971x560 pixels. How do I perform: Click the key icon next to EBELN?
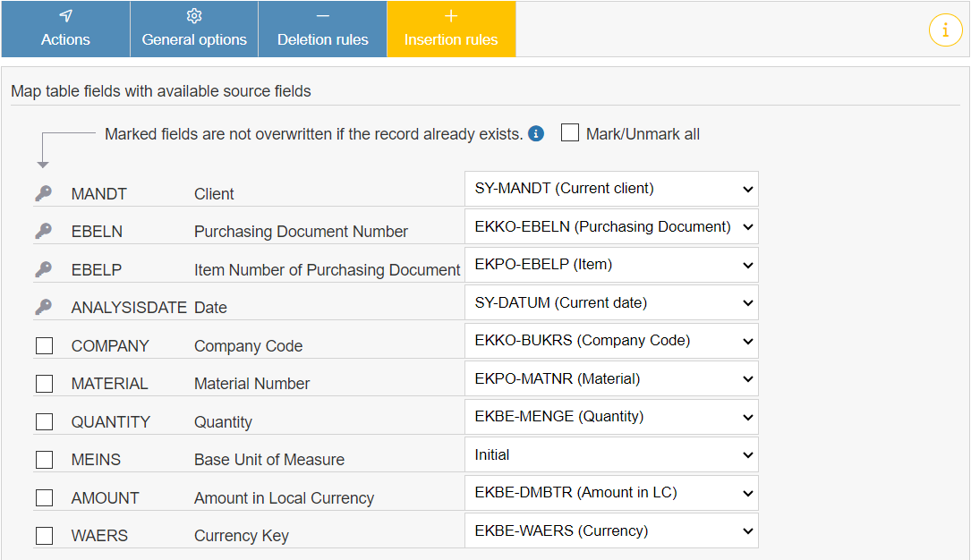(44, 231)
